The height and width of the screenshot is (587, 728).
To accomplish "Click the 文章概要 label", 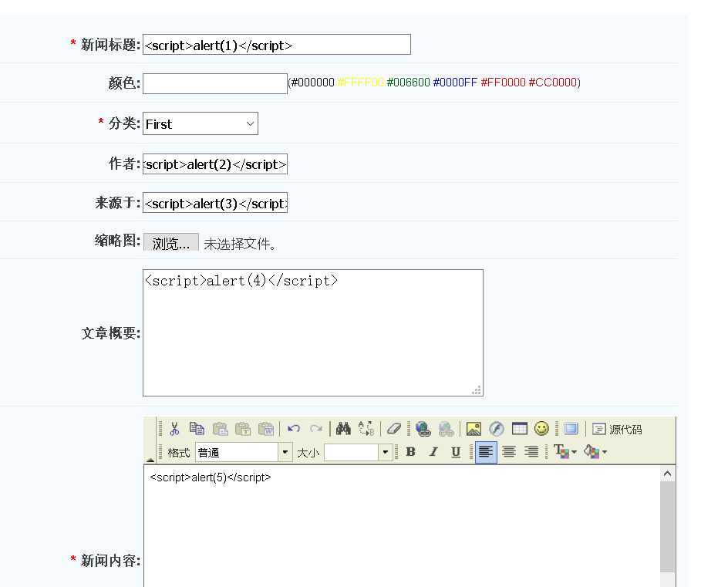I will [x=110, y=333].
